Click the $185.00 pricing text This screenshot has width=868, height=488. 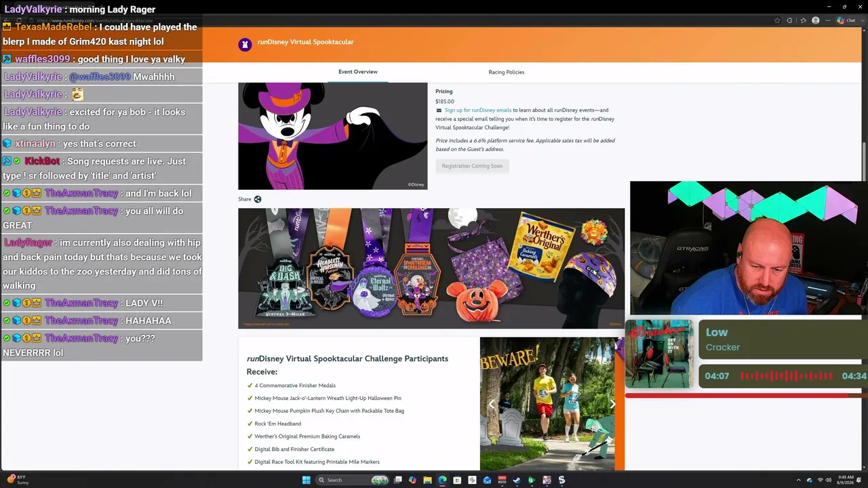(x=445, y=102)
